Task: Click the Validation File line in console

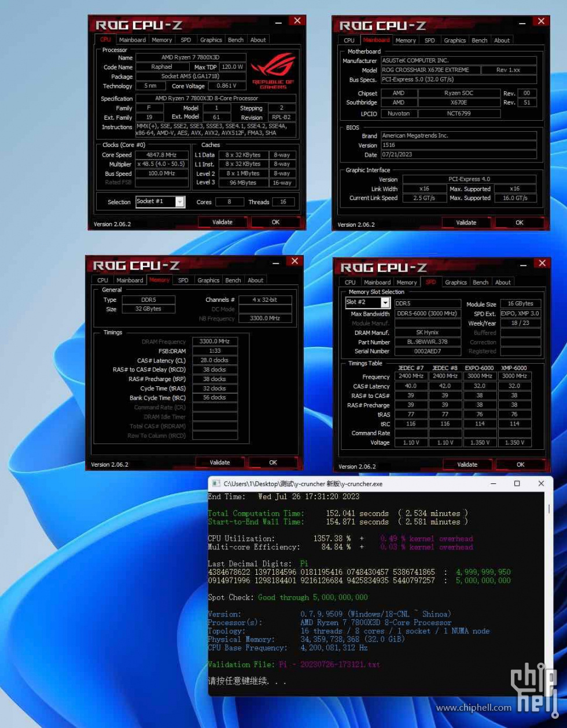Action: point(294,665)
